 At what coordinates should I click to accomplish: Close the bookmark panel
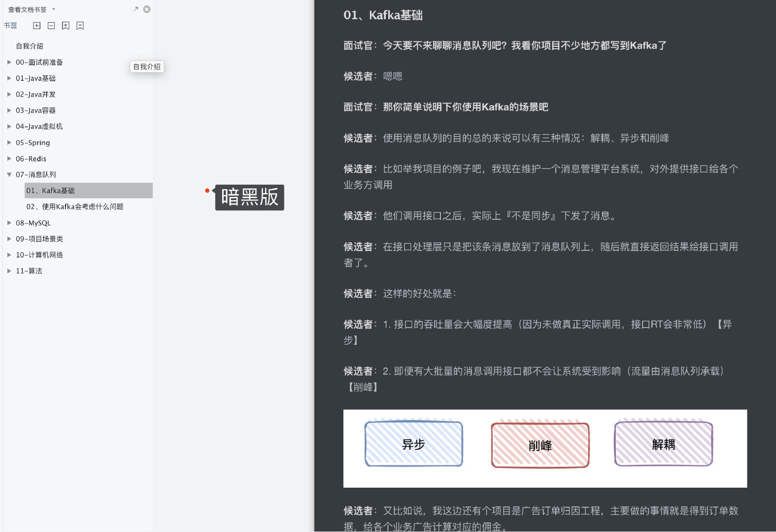click(x=147, y=9)
